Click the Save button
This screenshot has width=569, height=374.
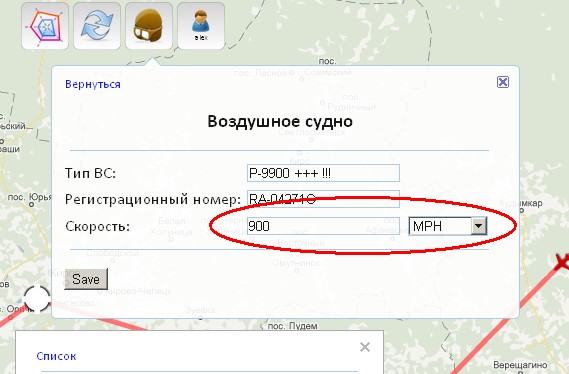point(86,279)
